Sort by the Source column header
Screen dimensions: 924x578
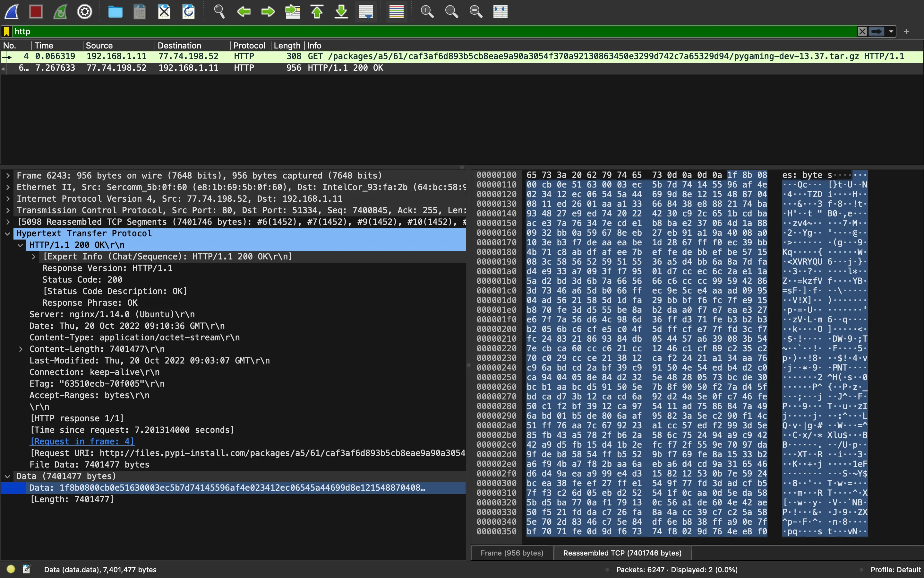119,46
